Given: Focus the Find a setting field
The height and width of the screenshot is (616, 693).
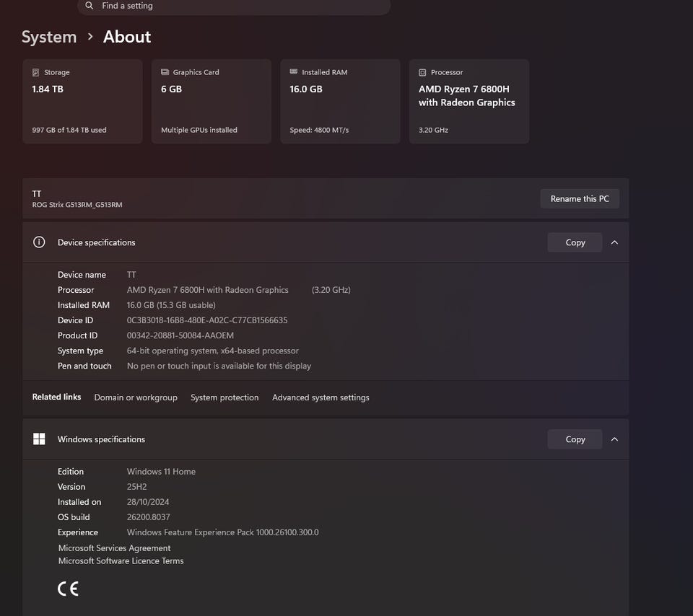Looking at the screenshot, I should click(238, 6).
